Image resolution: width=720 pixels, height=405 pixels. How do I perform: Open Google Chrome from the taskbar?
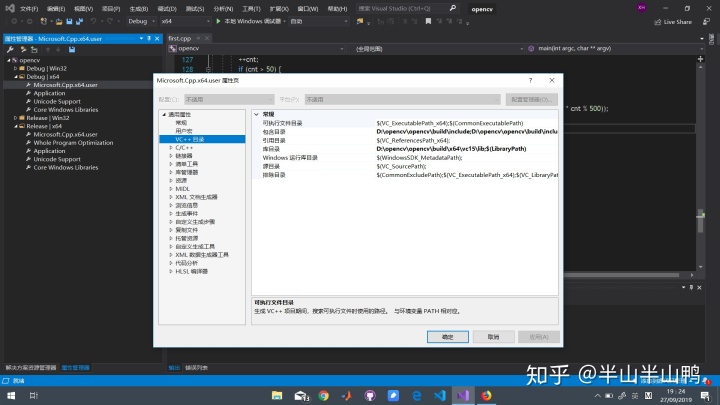pos(324,395)
